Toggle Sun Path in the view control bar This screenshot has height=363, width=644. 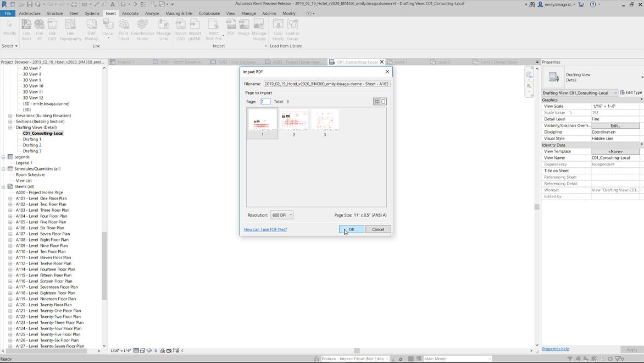coord(149,350)
